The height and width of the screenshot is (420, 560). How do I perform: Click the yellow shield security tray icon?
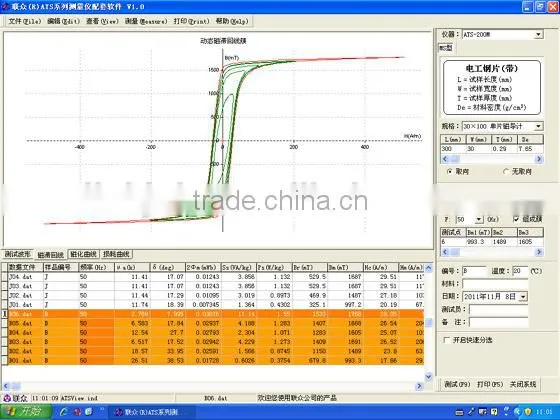528,412
